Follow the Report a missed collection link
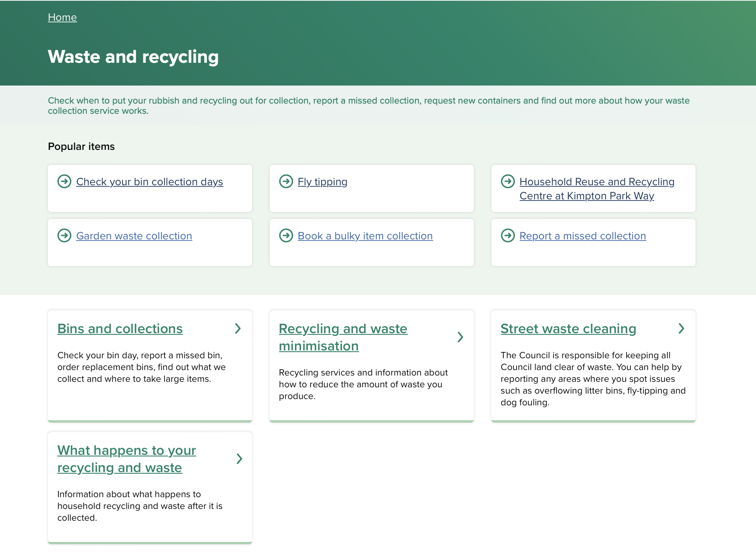The width and height of the screenshot is (756, 558). tap(583, 236)
